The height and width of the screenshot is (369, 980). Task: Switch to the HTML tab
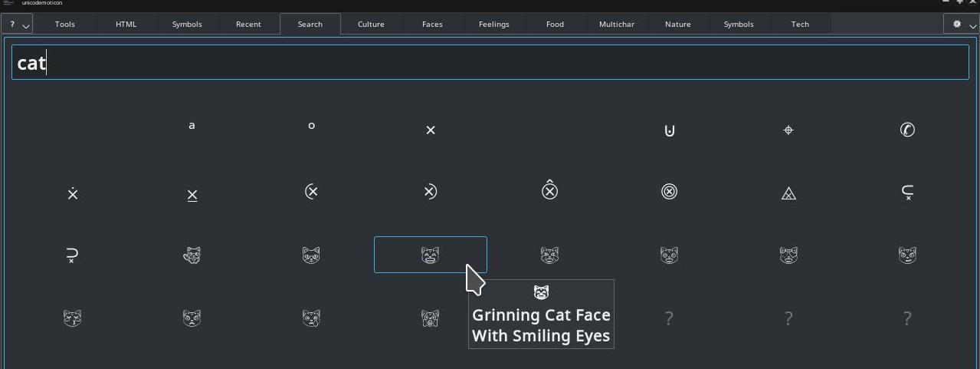(x=126, y=24)
